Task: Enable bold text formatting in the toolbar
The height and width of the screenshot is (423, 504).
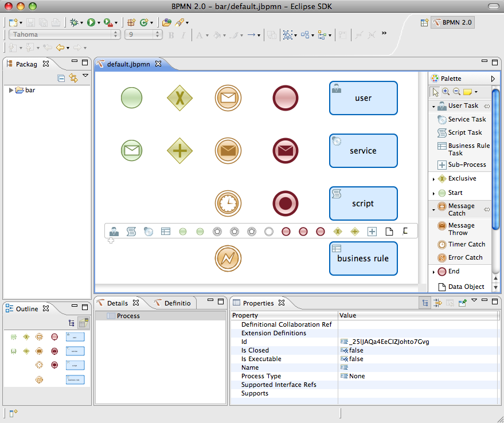Action: pos(171,36)
